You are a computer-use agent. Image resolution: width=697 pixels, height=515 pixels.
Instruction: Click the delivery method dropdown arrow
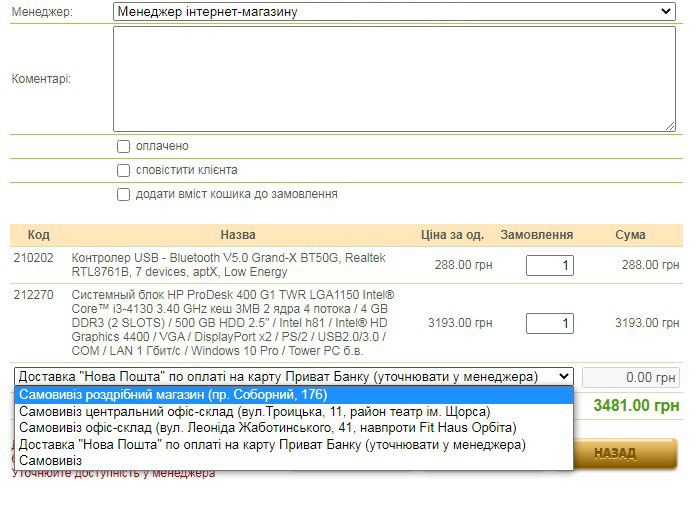tap(563, 377)
